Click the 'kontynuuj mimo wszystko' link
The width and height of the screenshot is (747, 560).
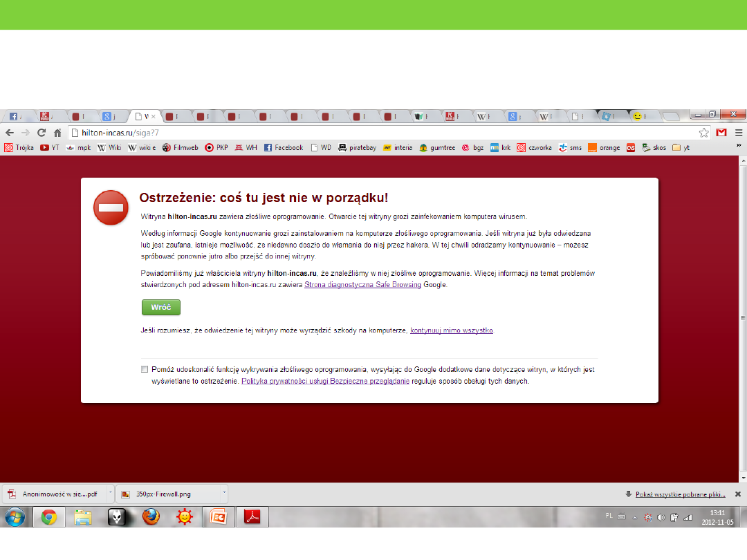[451, 330]
